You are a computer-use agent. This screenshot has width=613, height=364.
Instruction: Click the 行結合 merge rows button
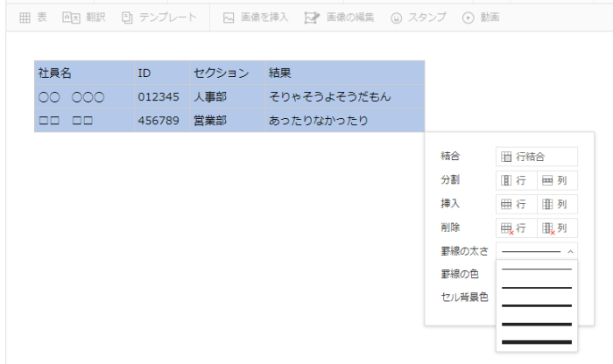click(536, 157)
